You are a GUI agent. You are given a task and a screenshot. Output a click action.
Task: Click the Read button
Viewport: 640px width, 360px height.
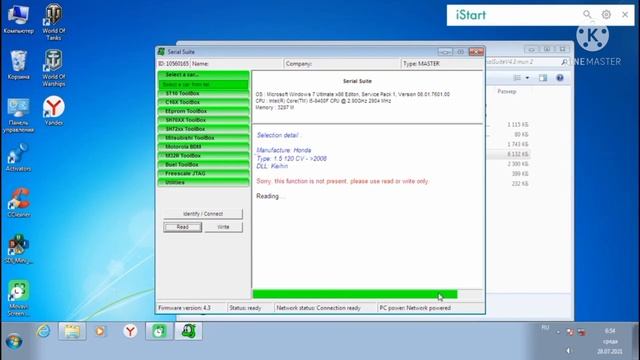(x=182, y=227)
